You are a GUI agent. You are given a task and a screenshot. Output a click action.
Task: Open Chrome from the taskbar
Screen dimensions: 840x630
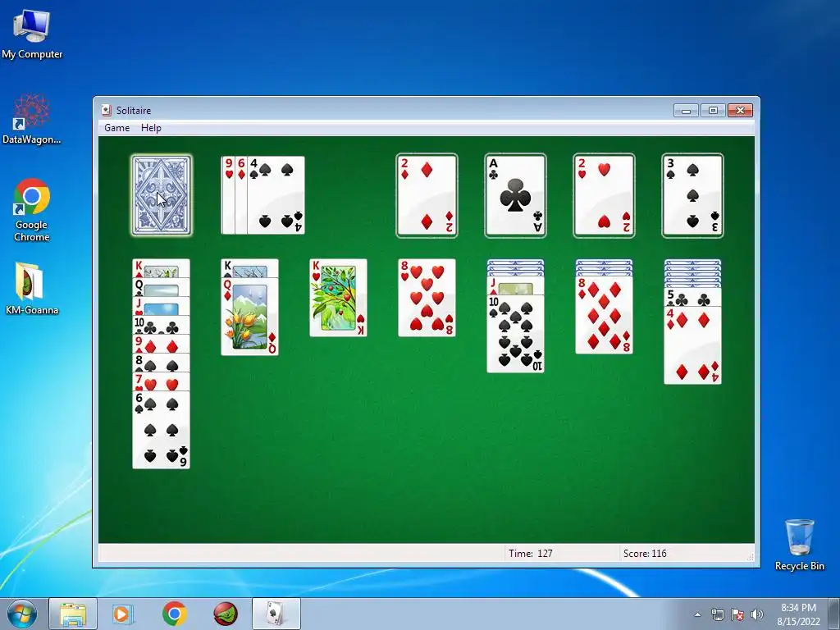174,614
